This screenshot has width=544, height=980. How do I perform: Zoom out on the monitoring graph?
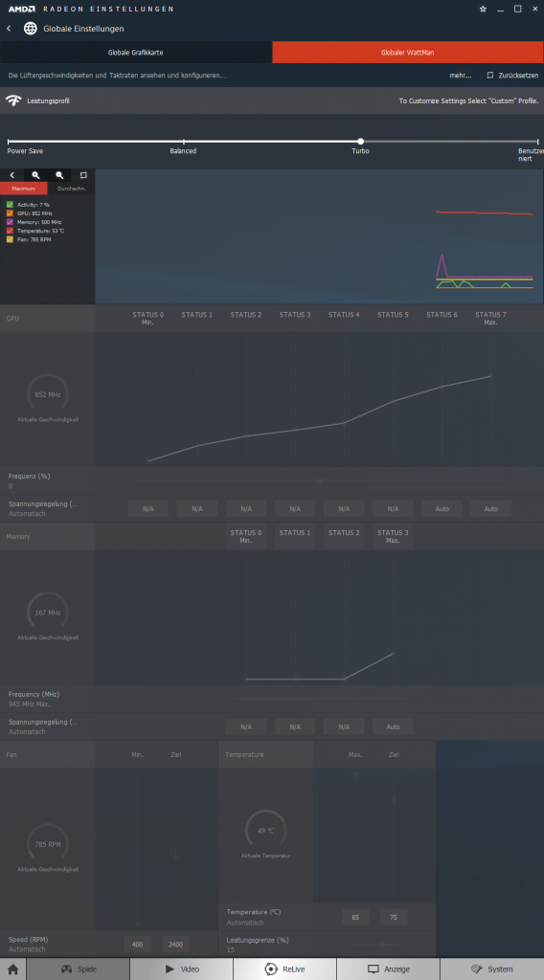[x=59, y=176]
